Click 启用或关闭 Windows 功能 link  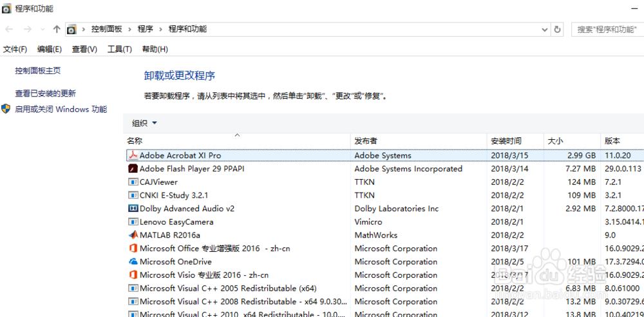(61, 110)
